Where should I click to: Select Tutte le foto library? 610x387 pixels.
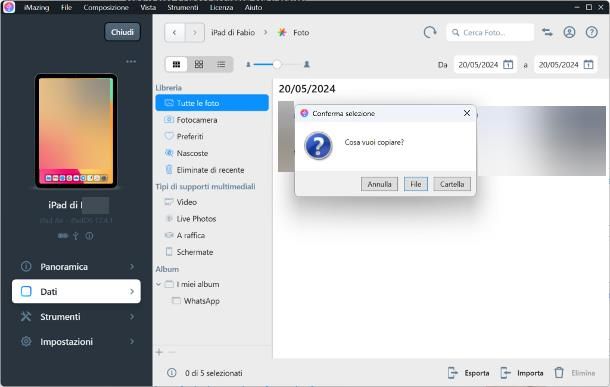click(212, 103)
